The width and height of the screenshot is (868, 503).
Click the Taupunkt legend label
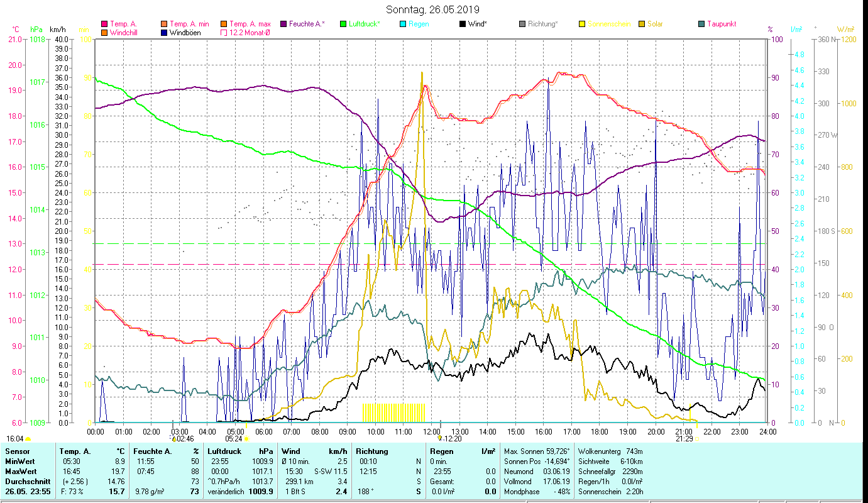click(x=721, y=24)
